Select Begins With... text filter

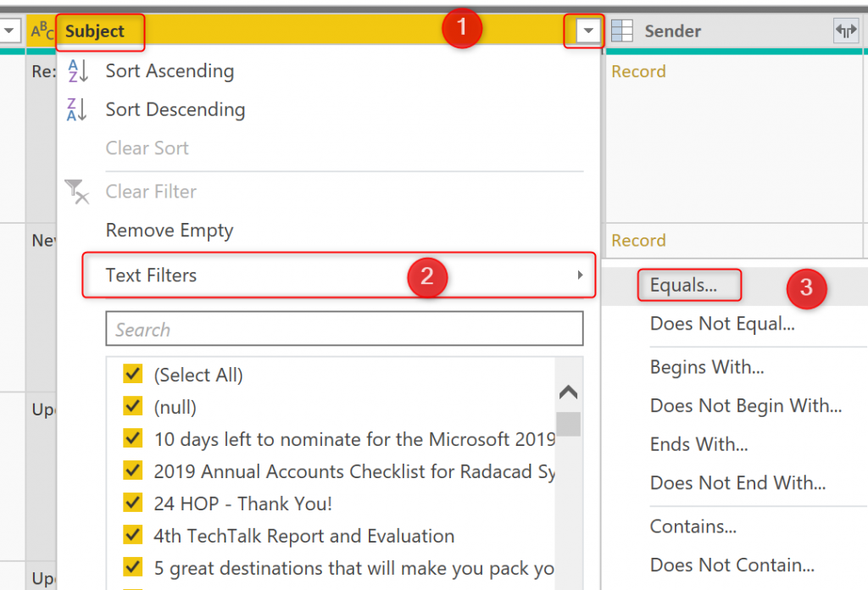tap(707, 367)
